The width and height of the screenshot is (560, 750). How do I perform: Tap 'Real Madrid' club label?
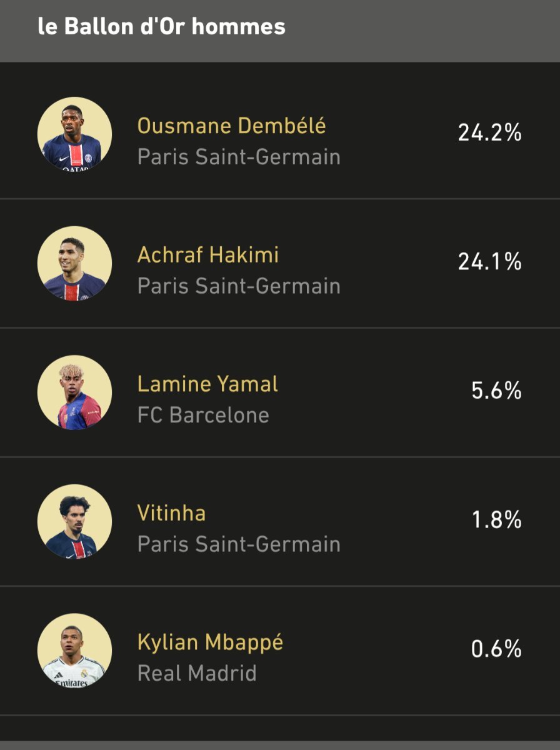click(x=197, y=674)
